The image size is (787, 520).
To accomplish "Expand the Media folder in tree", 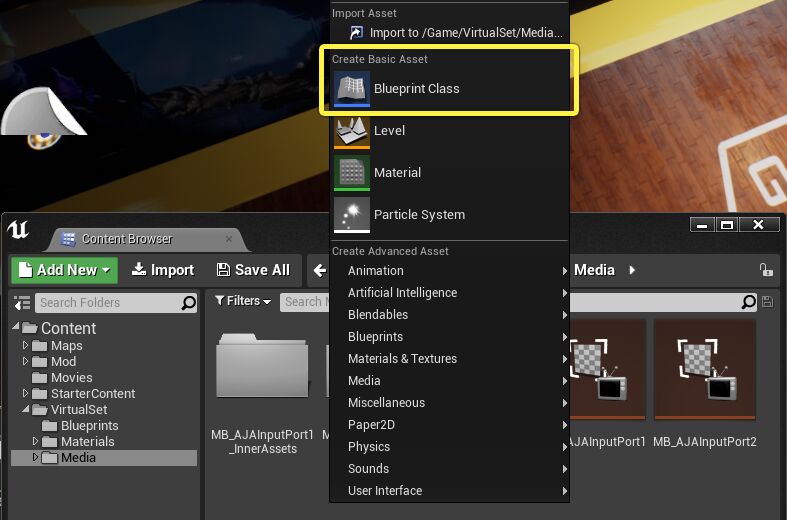I will point(35,457).
